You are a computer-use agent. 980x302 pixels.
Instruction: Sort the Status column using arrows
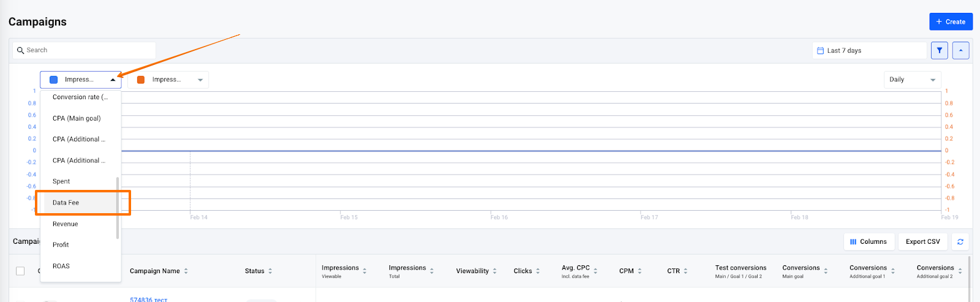(x=270, y=271)
